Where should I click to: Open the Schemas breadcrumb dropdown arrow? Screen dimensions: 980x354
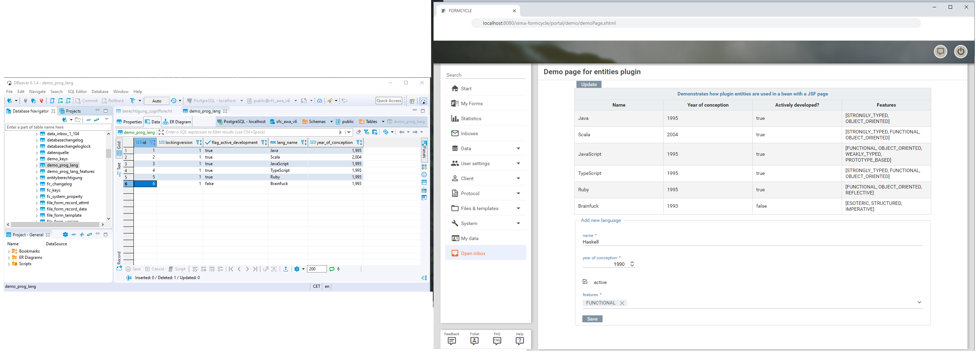[x=331, y=122]
